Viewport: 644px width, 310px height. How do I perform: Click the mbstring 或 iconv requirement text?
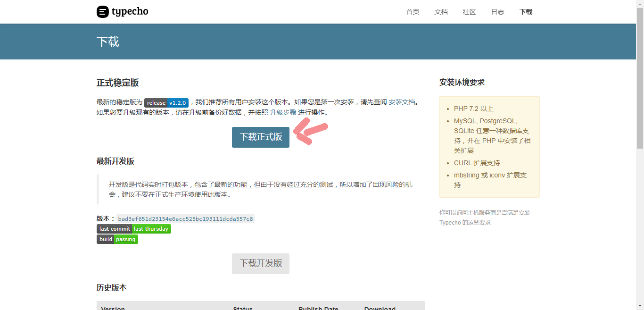tap(490, 180)
